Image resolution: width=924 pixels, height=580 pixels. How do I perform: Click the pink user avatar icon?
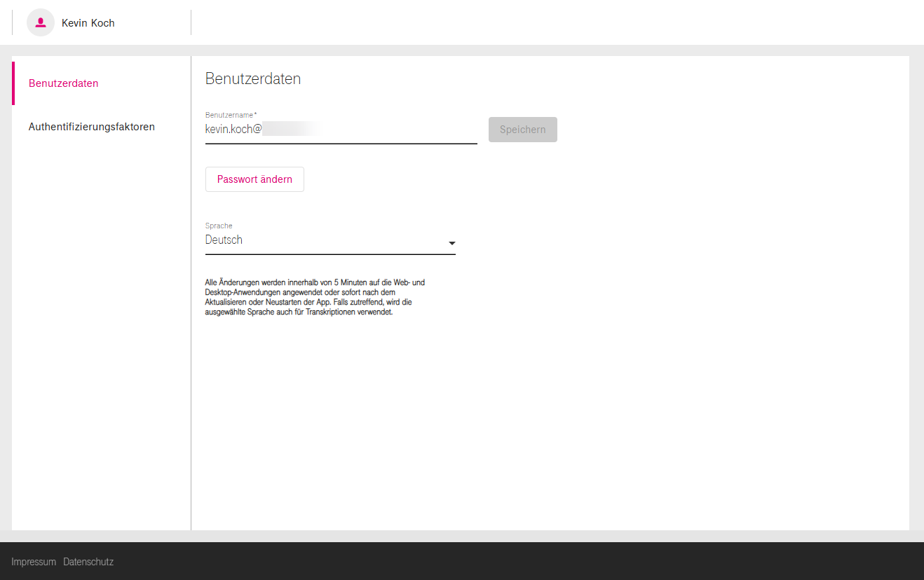(x=41, y=22)
